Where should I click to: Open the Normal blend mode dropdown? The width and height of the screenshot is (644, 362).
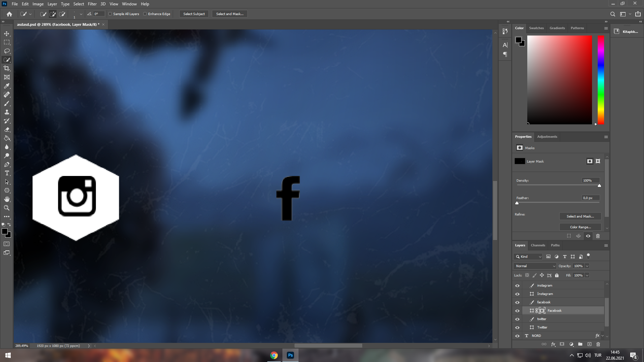click(x=535, y=266)
